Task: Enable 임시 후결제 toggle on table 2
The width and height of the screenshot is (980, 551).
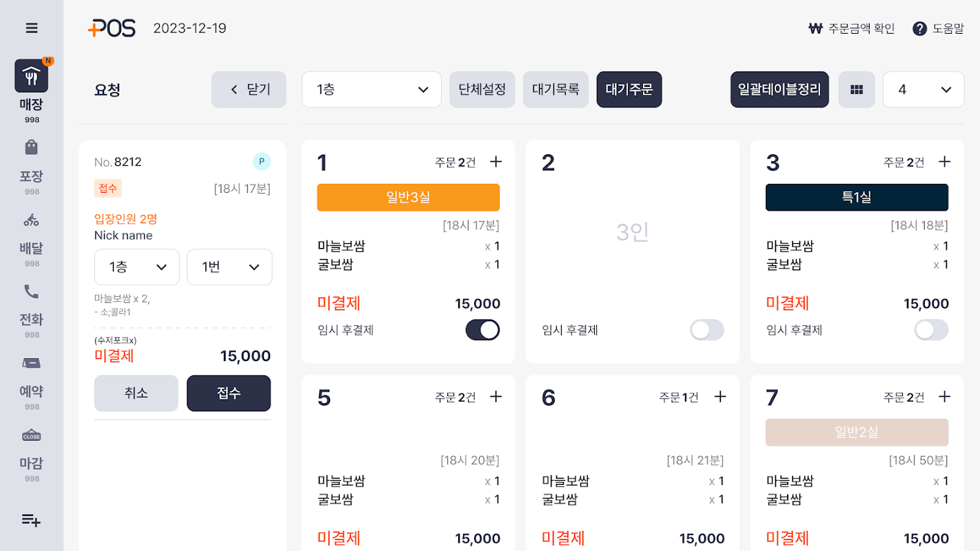Action: coord(707,330)
